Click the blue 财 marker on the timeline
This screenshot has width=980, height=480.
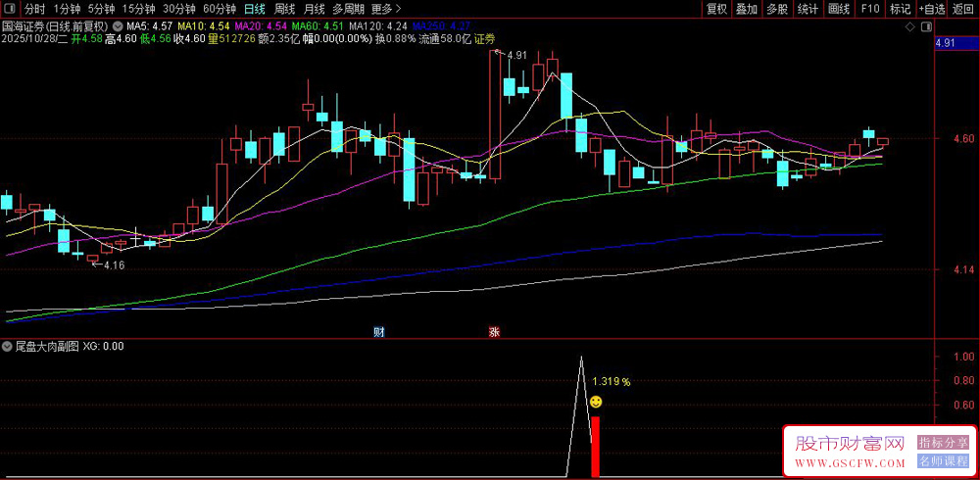(379, 332)
